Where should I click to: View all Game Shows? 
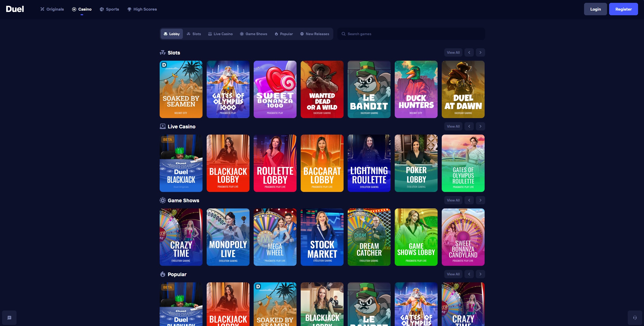[x=453, y=200]
